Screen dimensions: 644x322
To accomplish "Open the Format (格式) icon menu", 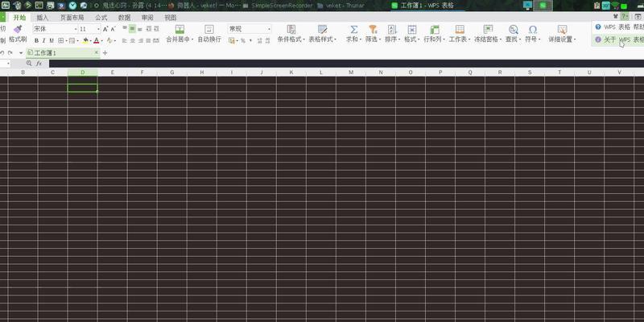I will click(412, 29).
